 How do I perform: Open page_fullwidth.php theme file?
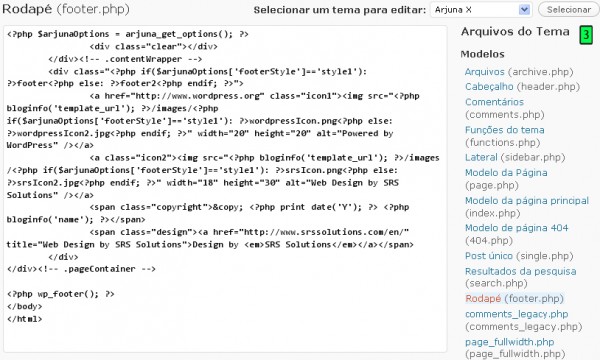tap(509, 342)
